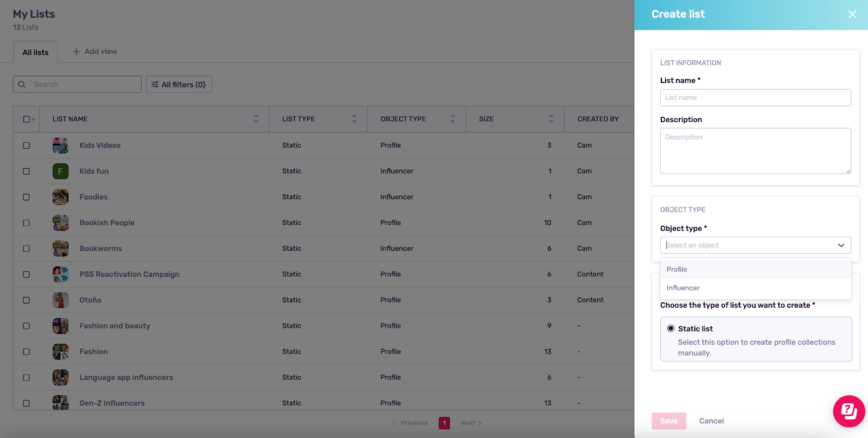Focus the List name input field

tap(756, 98)
